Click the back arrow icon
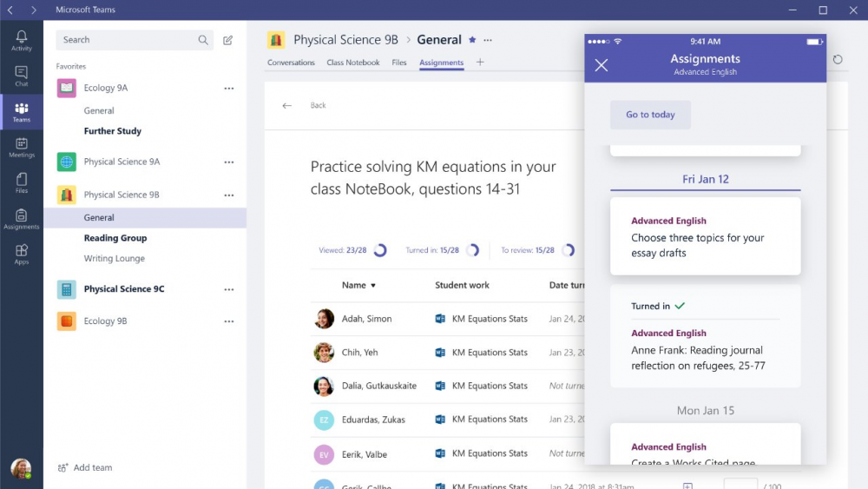 pos(286,105)
